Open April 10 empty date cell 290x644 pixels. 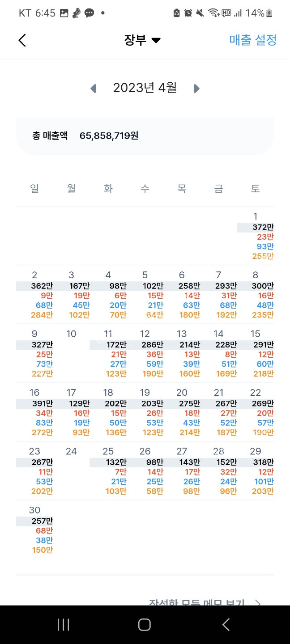(71, 353)
